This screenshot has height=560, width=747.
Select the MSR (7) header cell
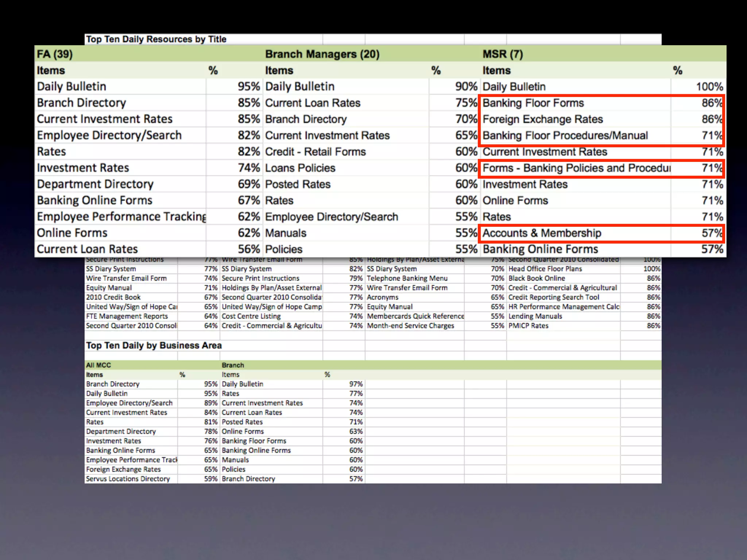pyautogui.click(x=503, y=54)
